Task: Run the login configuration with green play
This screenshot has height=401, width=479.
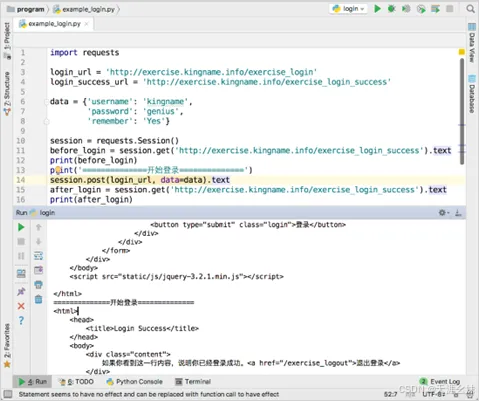Action: coord(377,9)
